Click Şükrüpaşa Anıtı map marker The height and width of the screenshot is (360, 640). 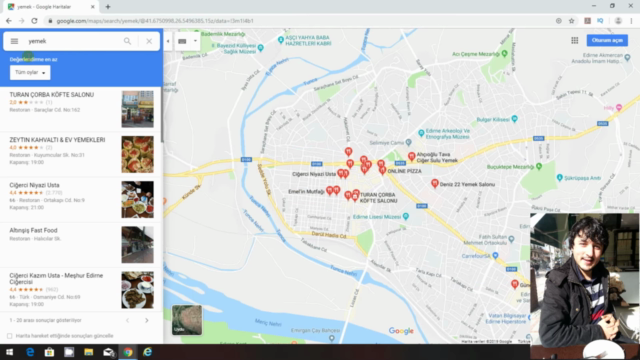(x=560, y=178)
